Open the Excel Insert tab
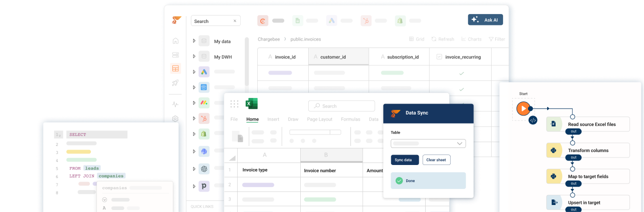Viewport: 644px width, 212px height. [273, 119]
